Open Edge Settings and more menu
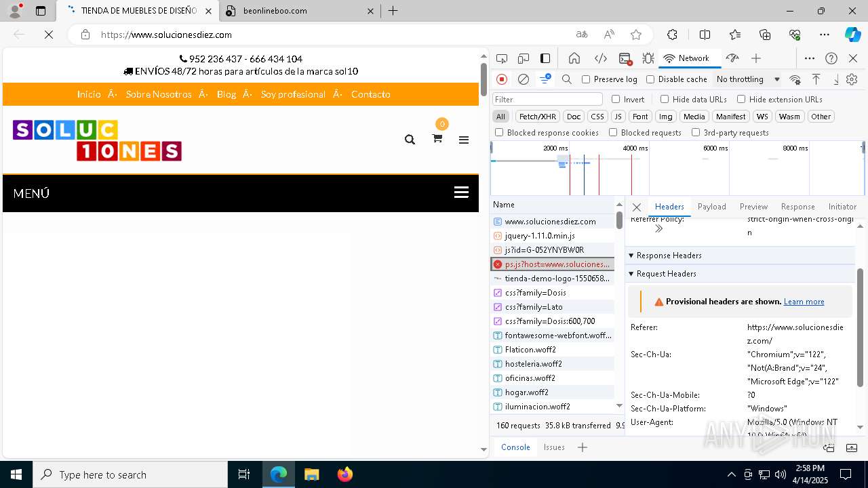Screen dimensions: 868x488 tap(824, 35)
